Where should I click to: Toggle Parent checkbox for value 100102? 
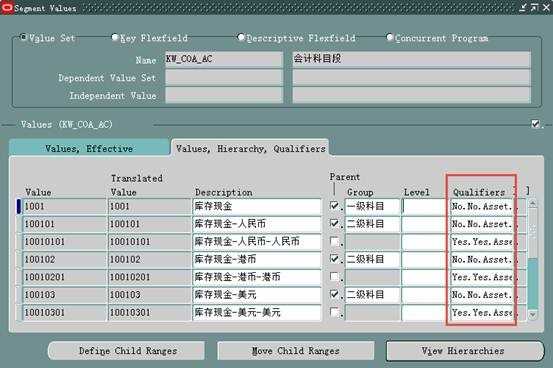(x=334, y=258)
